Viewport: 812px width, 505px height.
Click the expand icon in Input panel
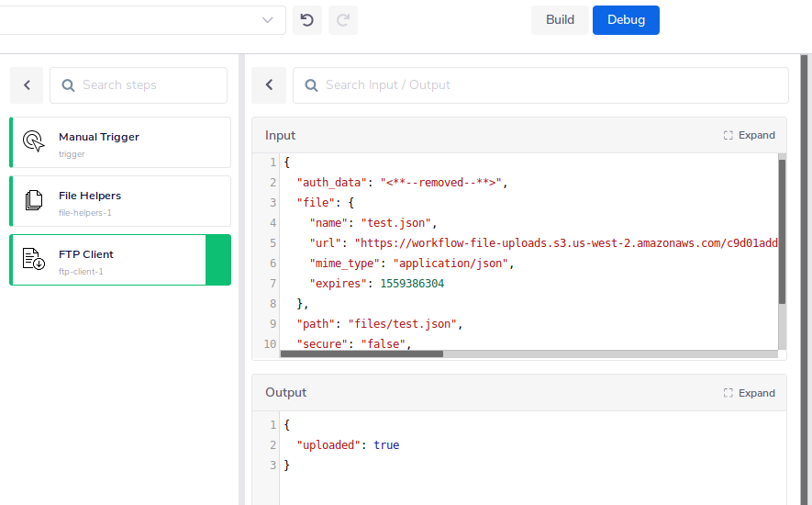(729, 135)
